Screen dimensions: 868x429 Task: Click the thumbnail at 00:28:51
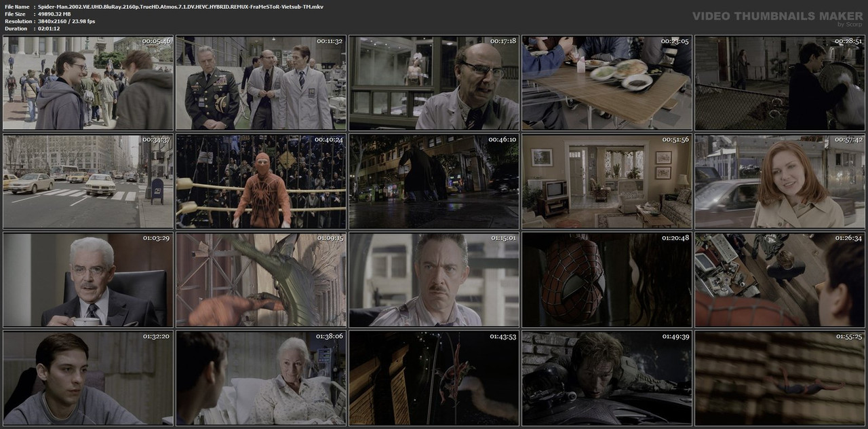coord(780,83)
